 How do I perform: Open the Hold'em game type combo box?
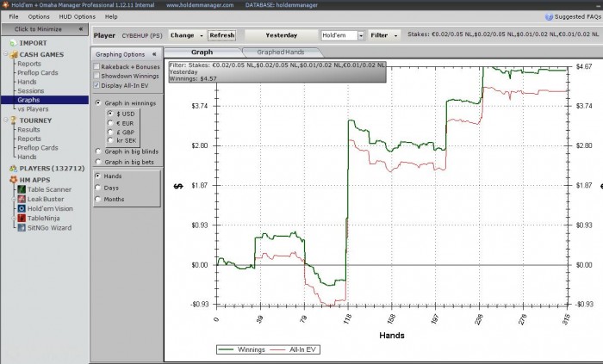tap(343, 35)
